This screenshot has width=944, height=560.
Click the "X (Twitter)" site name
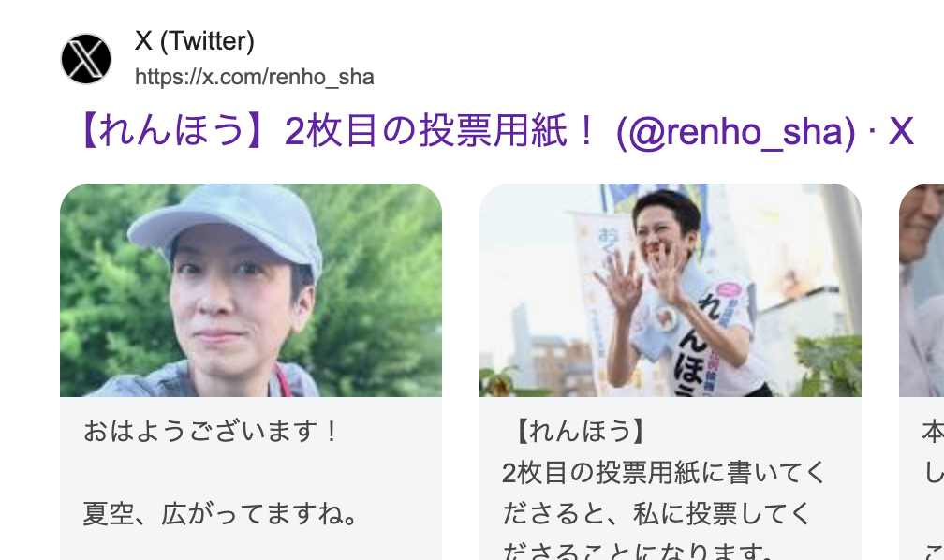(x=195, y=41)
